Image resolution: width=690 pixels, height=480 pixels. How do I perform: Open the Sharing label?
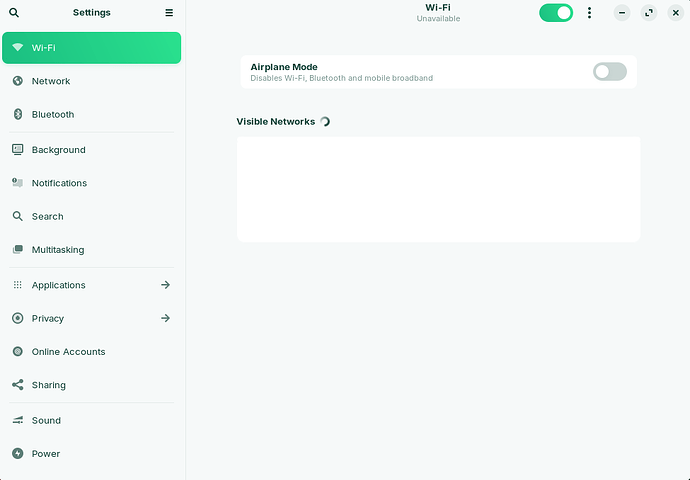pyautogui.click(x=49, y=385)
